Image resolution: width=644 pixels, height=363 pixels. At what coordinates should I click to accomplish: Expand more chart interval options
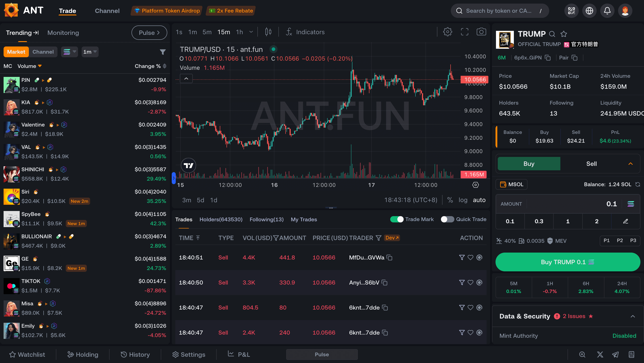[x=251, y=32]
